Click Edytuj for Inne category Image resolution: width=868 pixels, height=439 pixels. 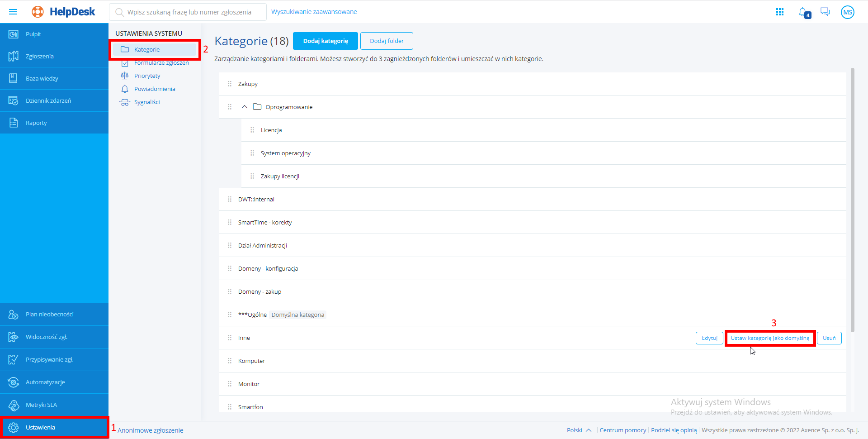[x=709, y=338]
